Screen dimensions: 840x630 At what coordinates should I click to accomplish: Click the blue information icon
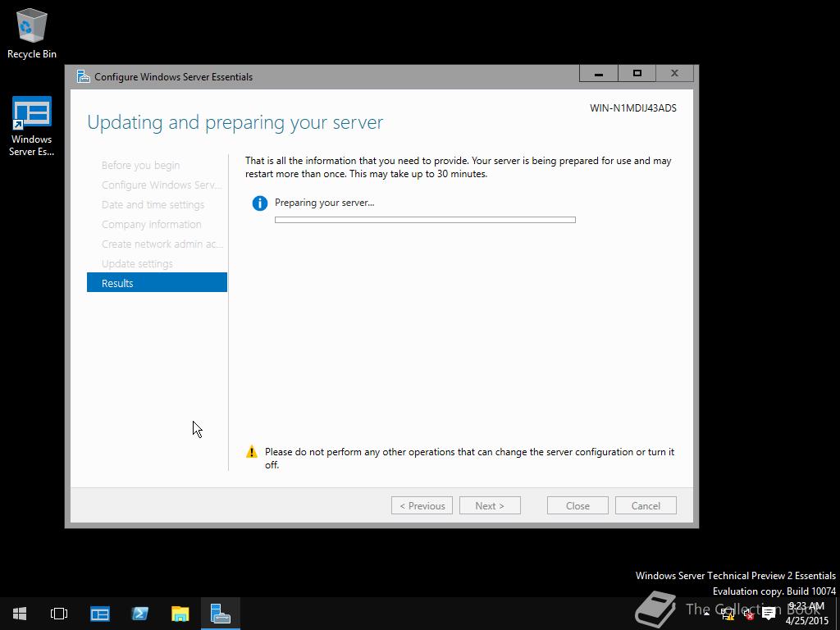(x=260, y=203)
